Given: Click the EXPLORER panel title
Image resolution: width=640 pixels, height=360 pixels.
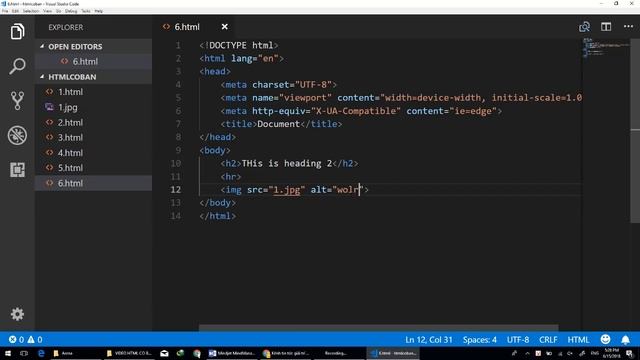Looking at the screenshot, I should pyautogui.click(x=65, y=27).
